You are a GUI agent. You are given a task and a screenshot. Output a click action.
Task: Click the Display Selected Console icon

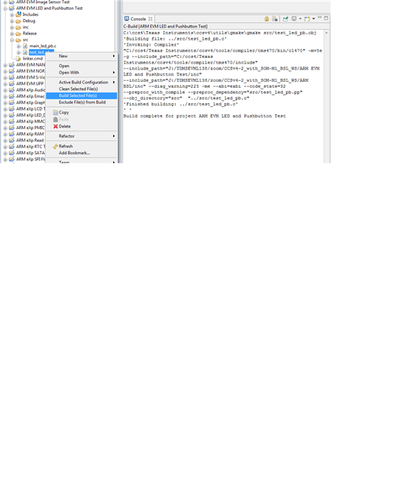294,19
